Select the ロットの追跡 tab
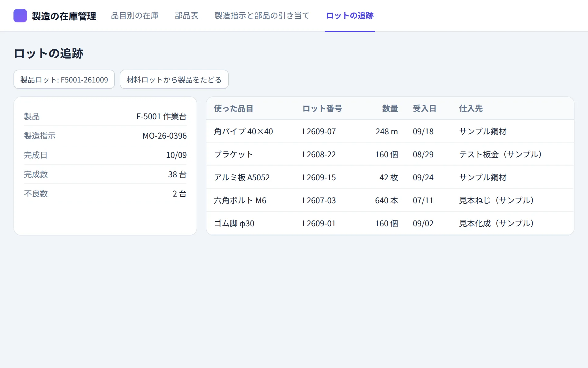The image size is (588, 368). [x=350, y=16]
